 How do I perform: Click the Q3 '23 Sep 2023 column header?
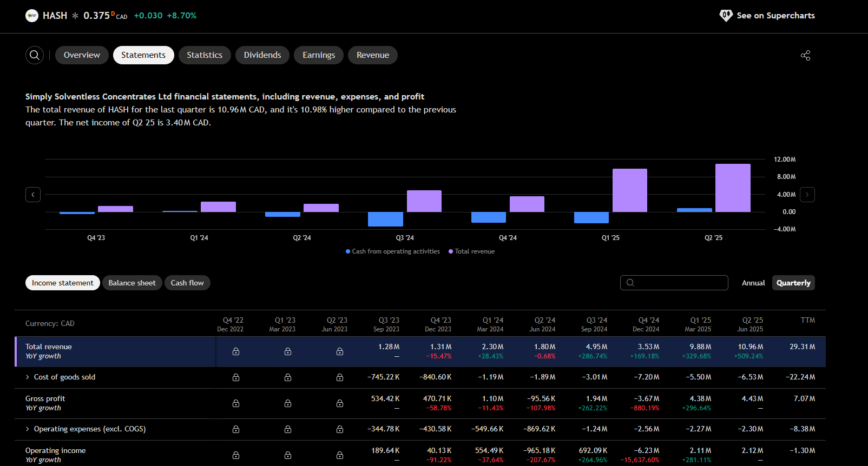(x=386, y=324)
